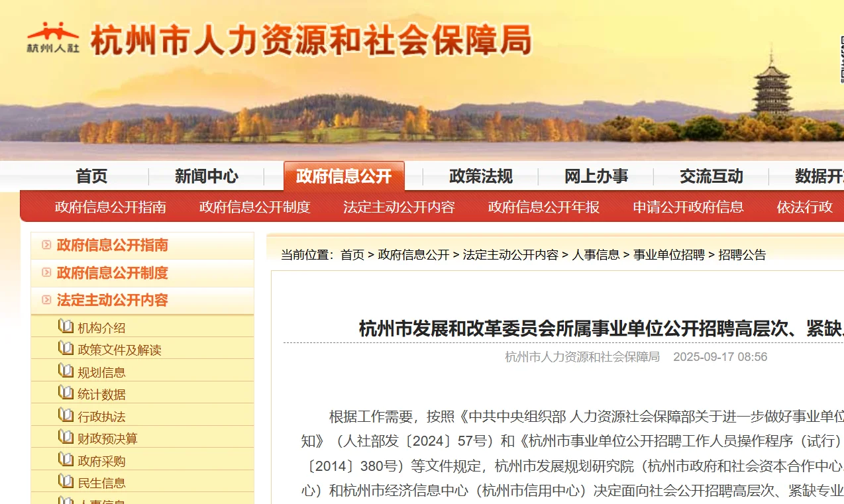Open 政策文件及解读 in sidebar list
This screenshot has width=844, height=504.
coord(120,350)
